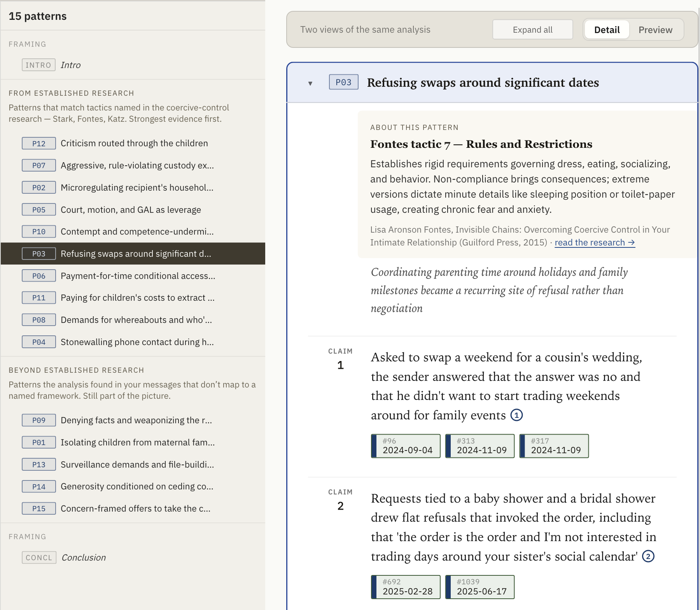700x610 pixels.
Task: Select P06 Payment-for-time conditional access
Action: point(133,276)
